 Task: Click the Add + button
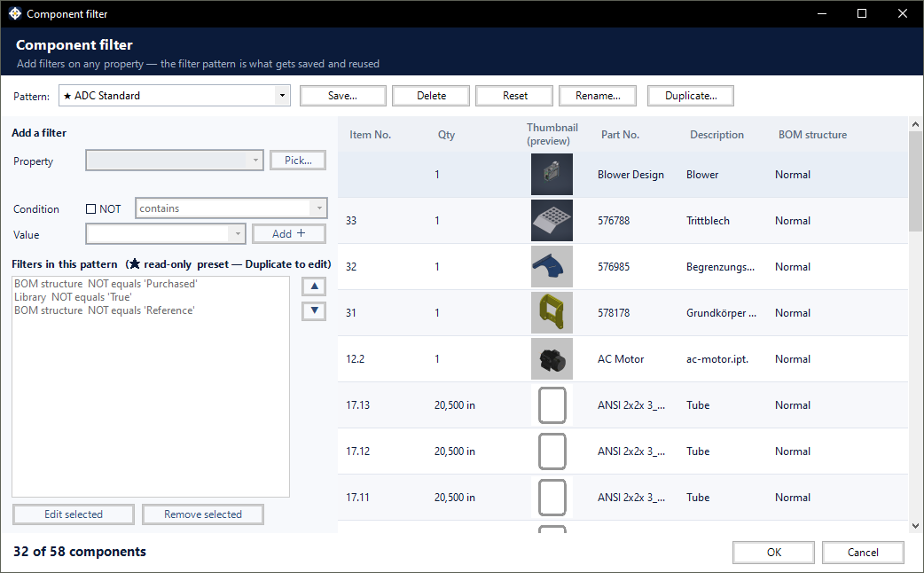coord(289,234)
